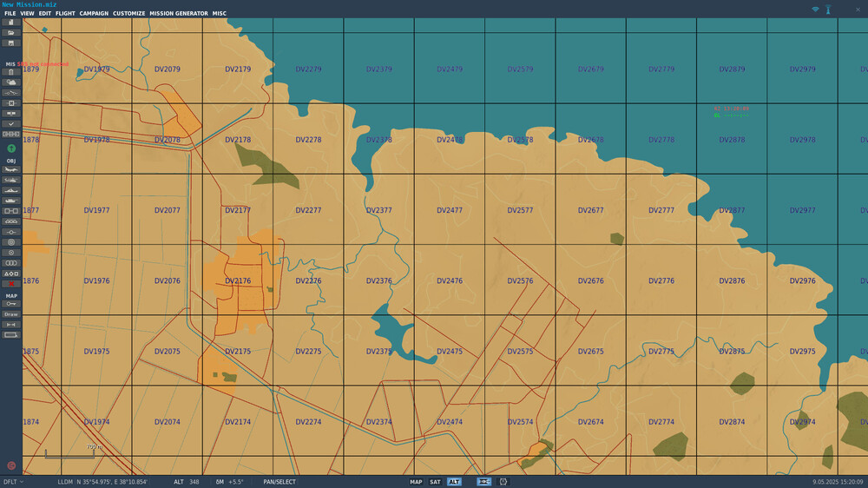Switch map view to SAT mode
This screenshot has width=868, height=488.
pyautogui.click(x=435, y=482)
